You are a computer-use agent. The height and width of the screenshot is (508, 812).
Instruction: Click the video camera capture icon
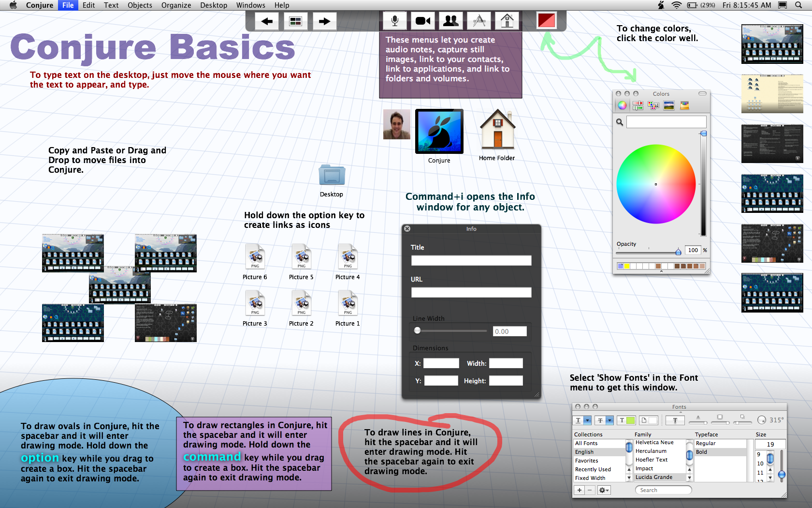click(423, 21)
